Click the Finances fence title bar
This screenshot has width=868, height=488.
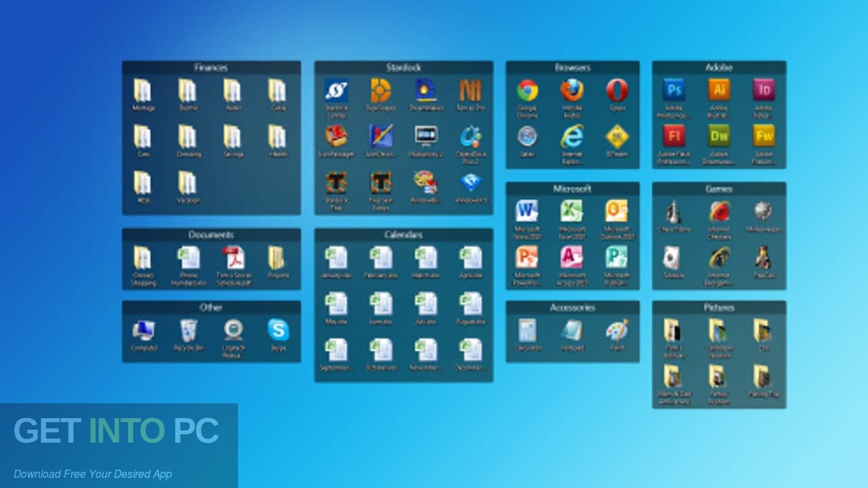click(212, 67)
